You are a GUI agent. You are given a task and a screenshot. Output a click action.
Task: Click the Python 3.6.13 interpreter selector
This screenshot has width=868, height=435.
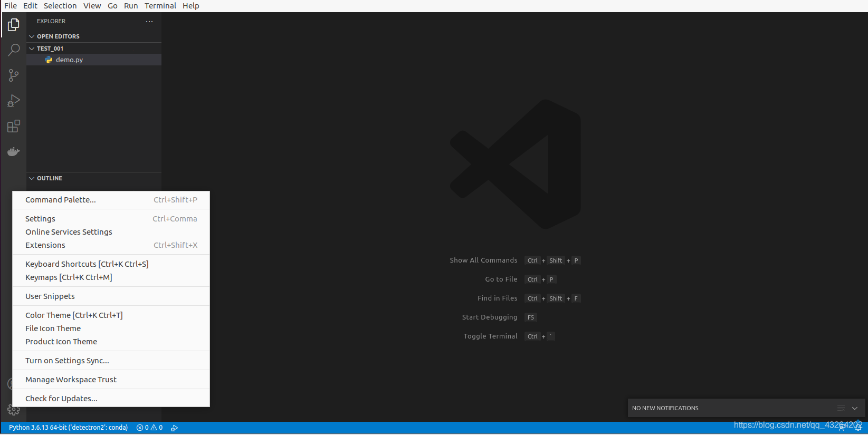coord(68,428)
